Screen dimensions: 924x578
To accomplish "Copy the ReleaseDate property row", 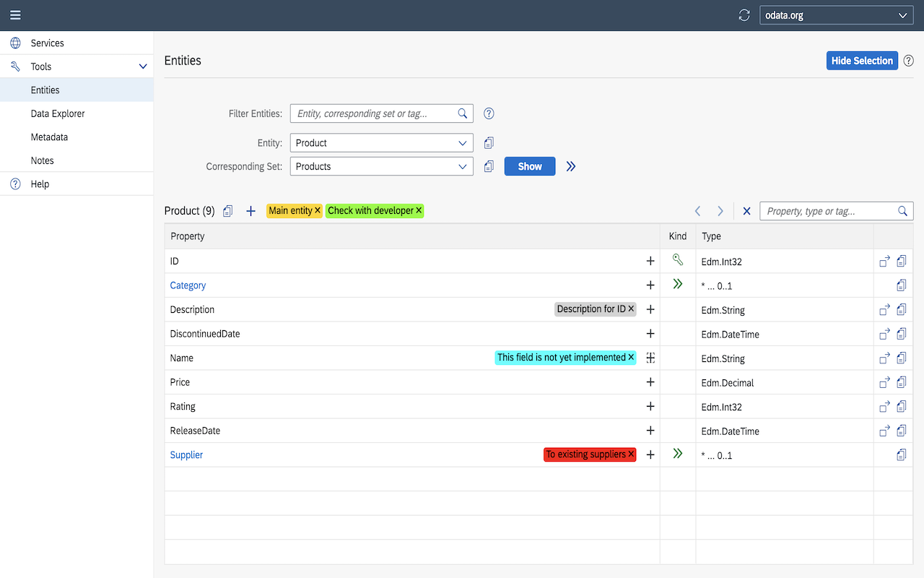I will click(x=902, y=431).
